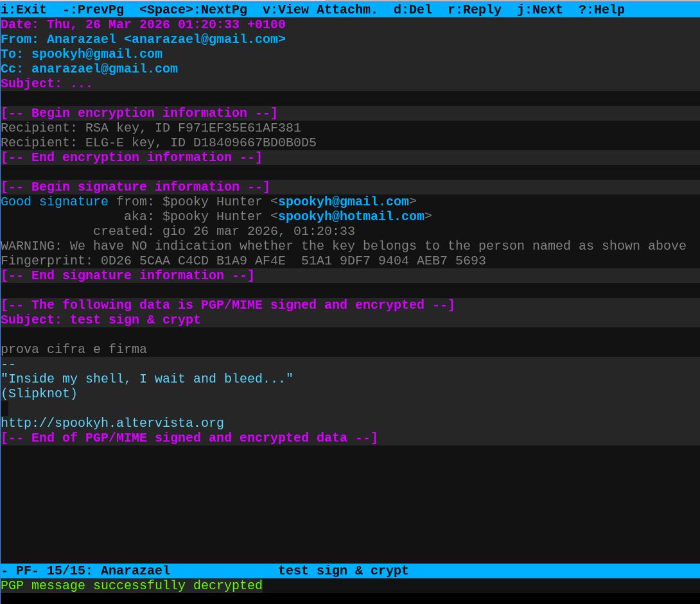Select the key Fingerprint line
Screen dimensions: 700x604
pos(243,261)
